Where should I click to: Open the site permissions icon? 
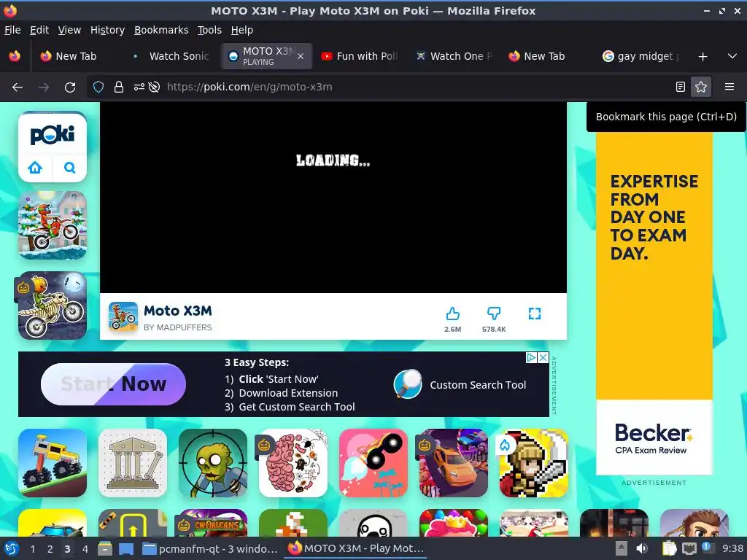click(x=139, y=87)
